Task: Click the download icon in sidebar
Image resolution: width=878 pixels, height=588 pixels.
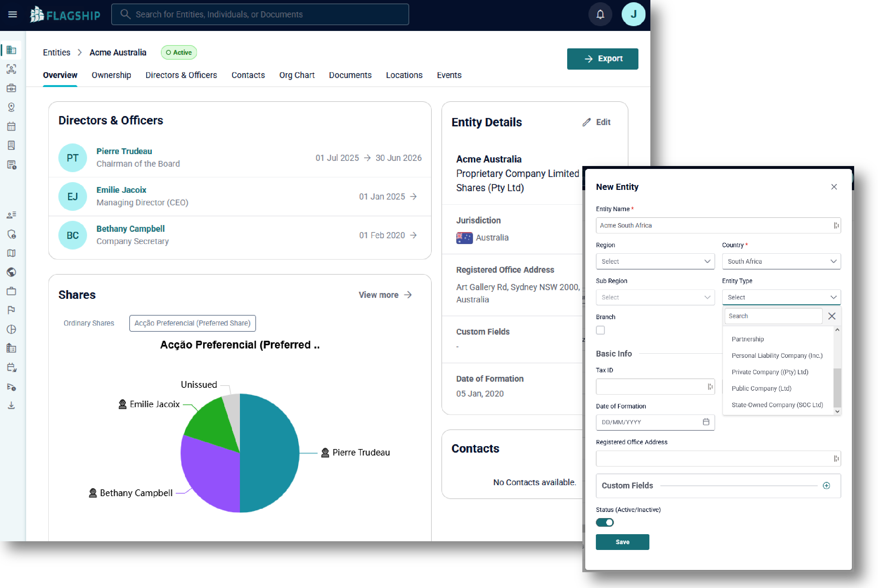Action: [x=11, y=405]
